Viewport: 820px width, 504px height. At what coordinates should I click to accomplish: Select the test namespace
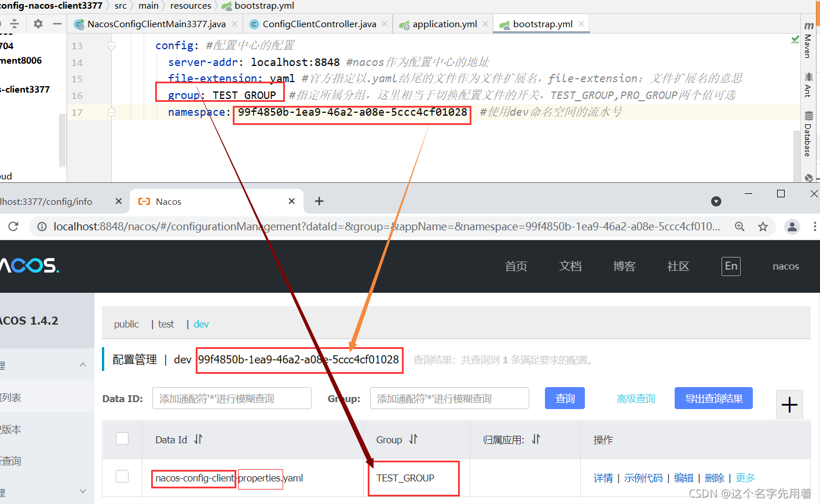(166, 324)
